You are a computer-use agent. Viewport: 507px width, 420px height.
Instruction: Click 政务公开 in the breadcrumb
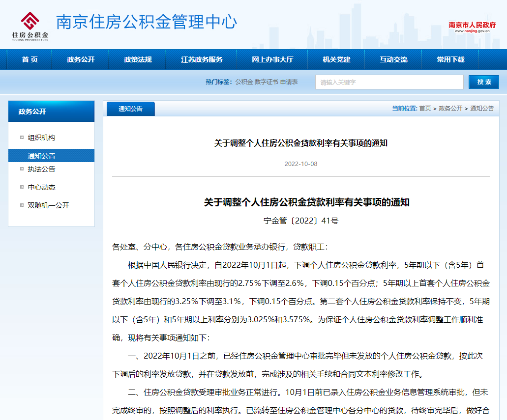450,109
